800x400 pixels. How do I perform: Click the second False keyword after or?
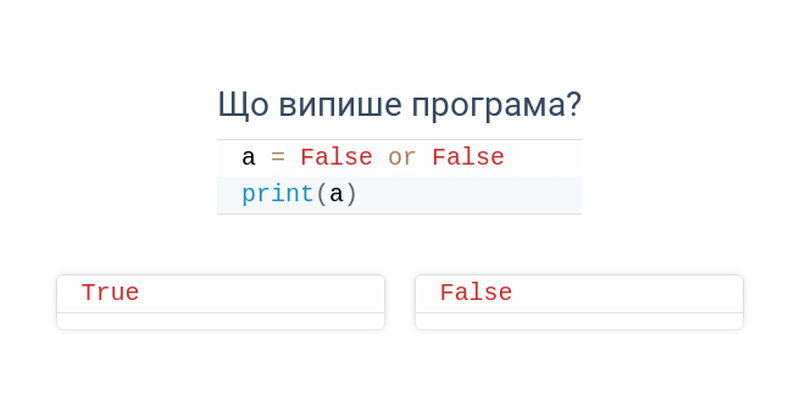468,157
